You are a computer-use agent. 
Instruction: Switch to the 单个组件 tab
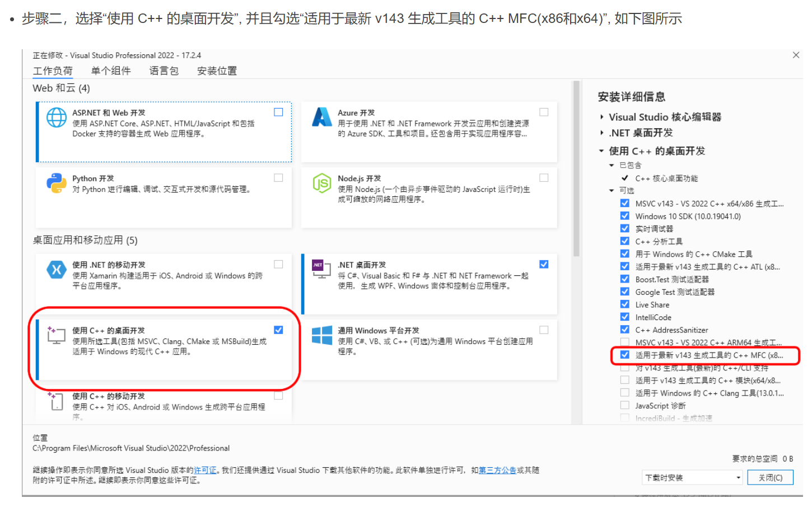pyautogui.click(x=111, y=71)
